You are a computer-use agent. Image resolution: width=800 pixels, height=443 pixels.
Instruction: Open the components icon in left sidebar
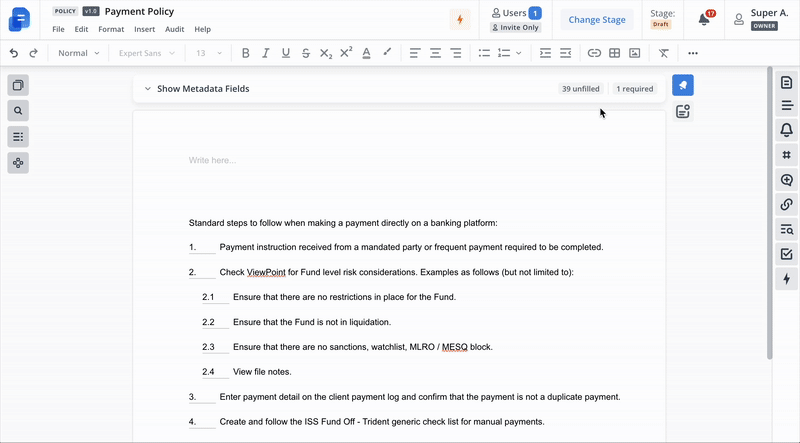(18, 163)
